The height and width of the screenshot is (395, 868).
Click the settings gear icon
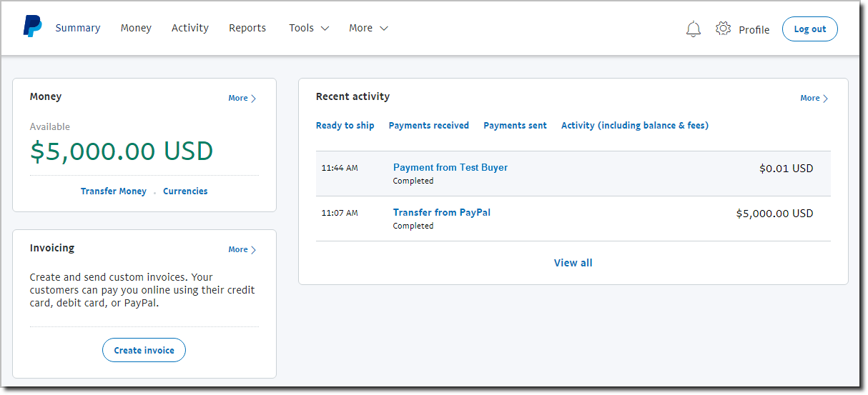tap(723, 29)
